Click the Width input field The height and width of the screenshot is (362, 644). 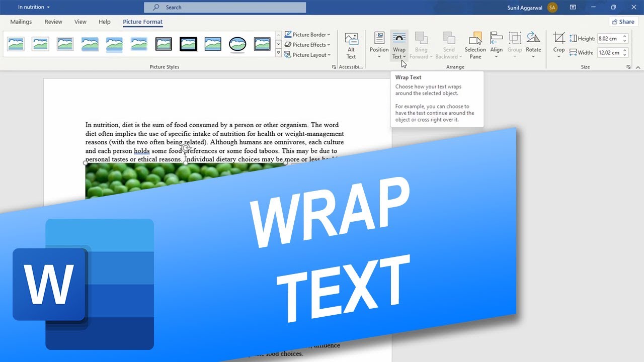coord(609,52)
